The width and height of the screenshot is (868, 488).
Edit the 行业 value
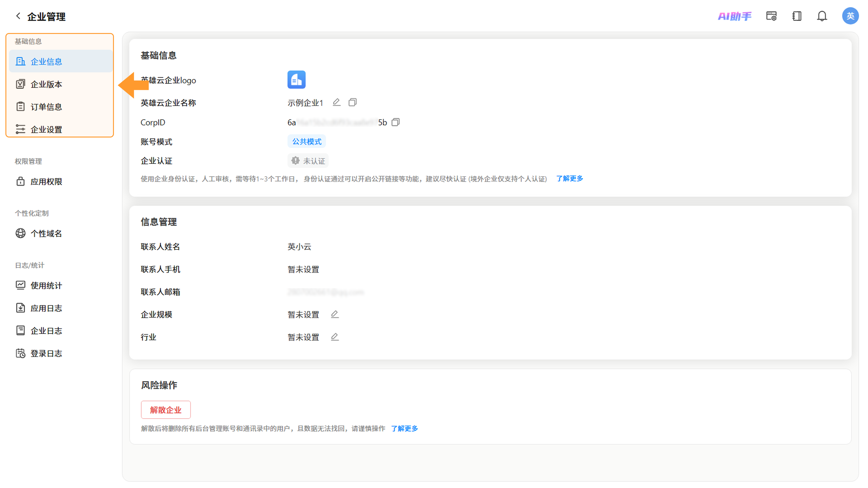(x=335, y=337)
